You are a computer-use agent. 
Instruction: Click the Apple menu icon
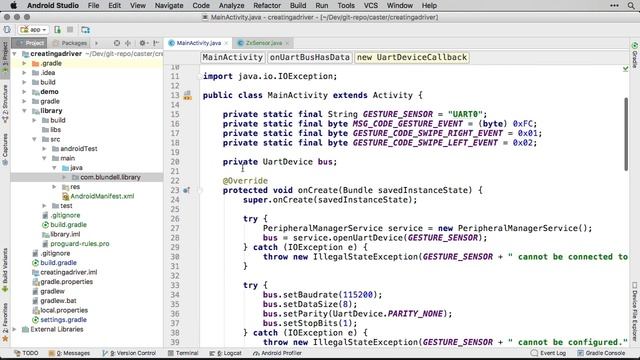pyautogui.click(x=13, y=5)
